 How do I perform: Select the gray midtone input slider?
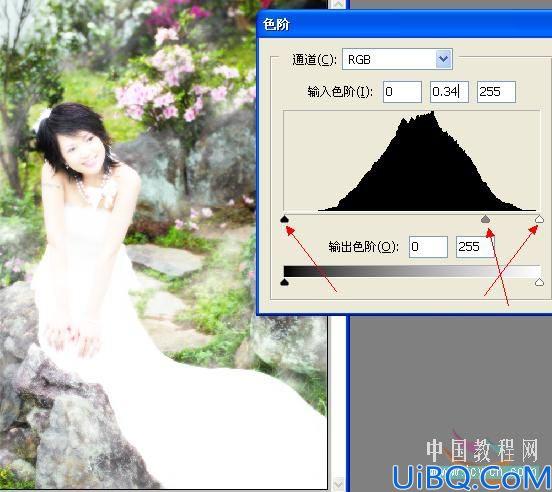[485, 219]
